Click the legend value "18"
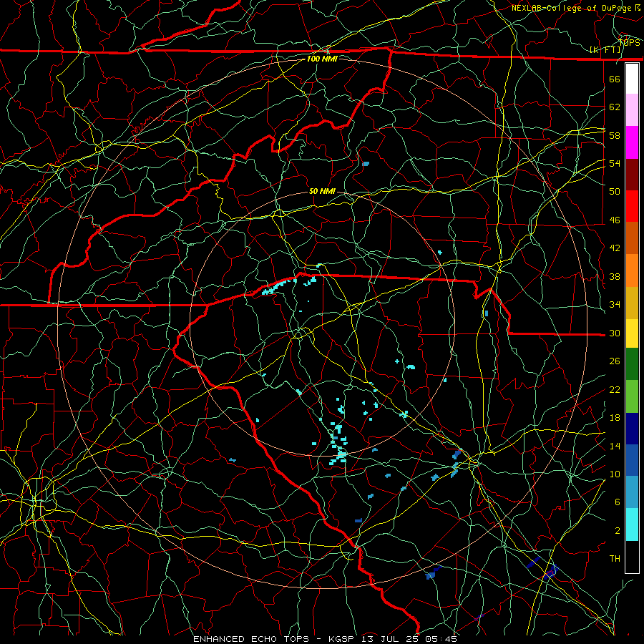 pyautogui.click(x=615, y=418)
